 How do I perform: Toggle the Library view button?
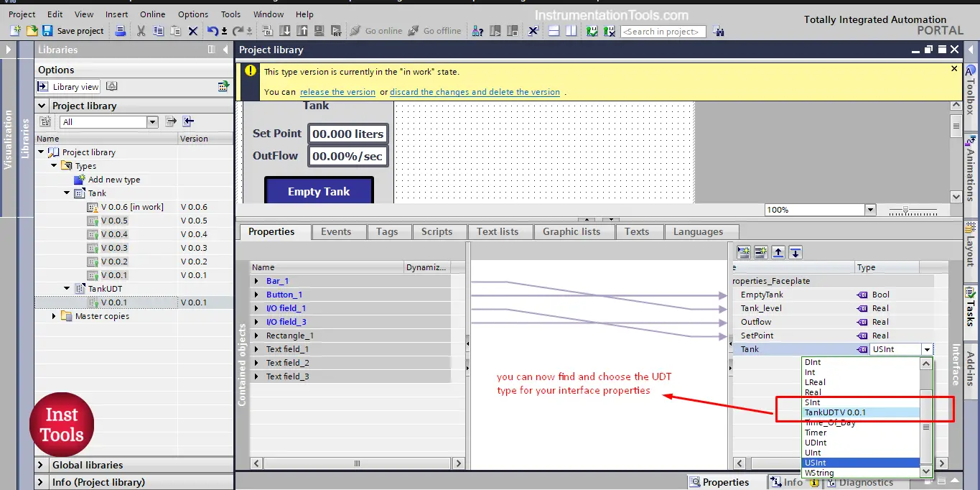(x=69, y=87)
